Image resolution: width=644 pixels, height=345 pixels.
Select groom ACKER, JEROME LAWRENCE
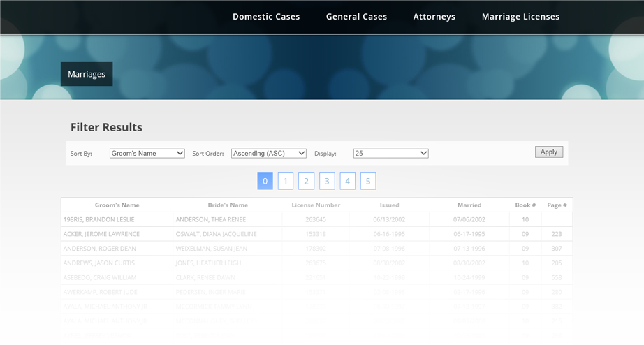point(101,234)
